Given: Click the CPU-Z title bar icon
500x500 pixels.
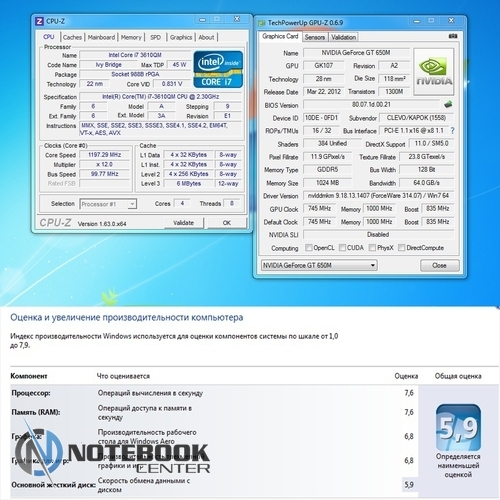Looking at the screenshot, I should [39, 22].
